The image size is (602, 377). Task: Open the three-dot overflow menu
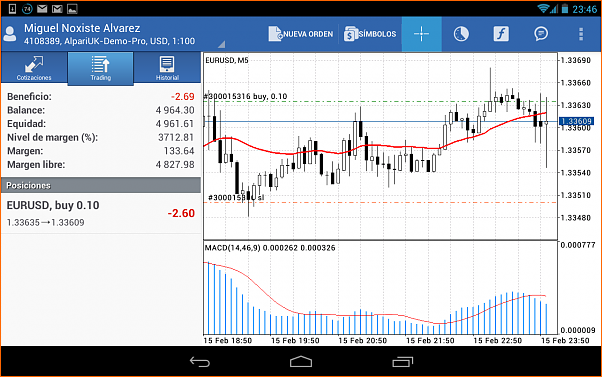pyautogui.click(x=581, y=34)
